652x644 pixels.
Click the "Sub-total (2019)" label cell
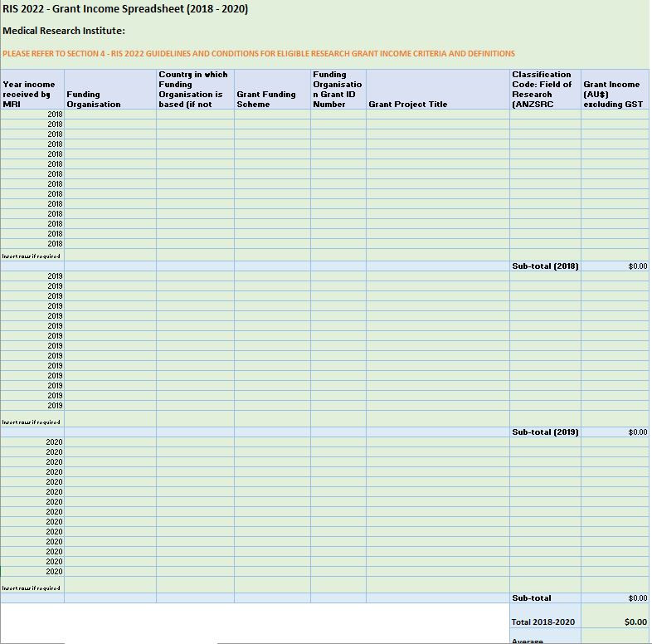546,432
